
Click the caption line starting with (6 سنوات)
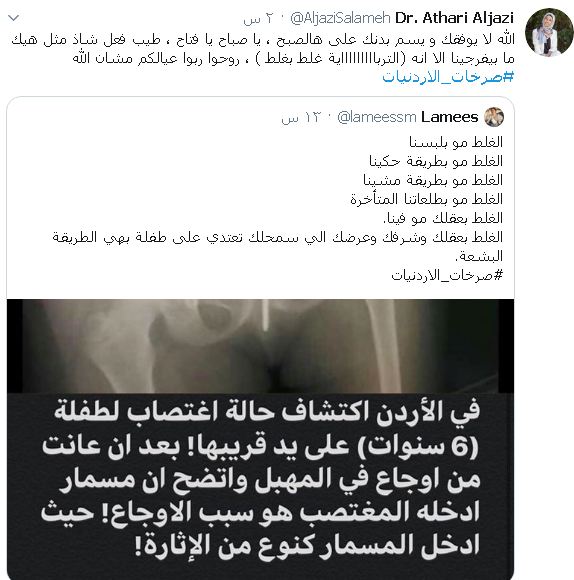(x=260, y=446)
